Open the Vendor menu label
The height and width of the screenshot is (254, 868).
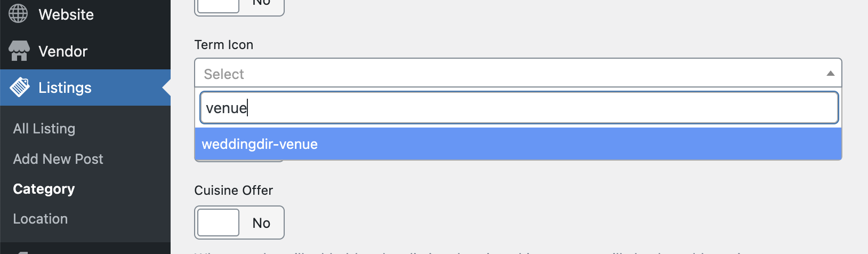[x=63, y=51]
